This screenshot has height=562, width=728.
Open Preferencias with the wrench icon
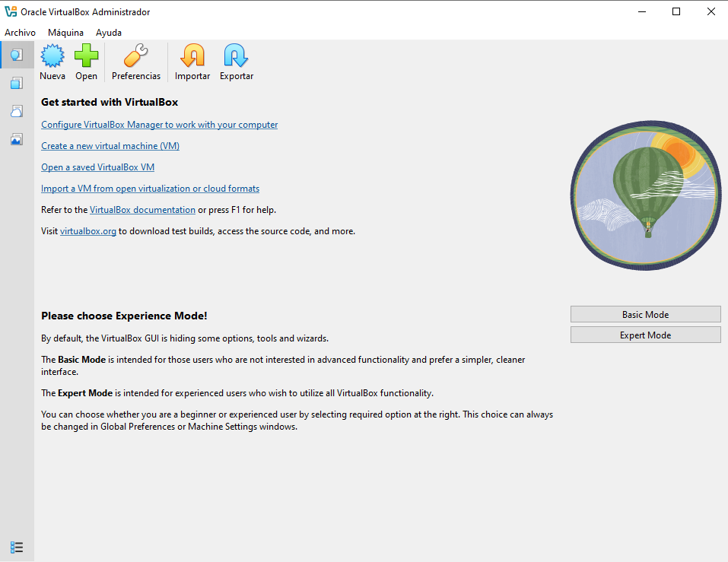[136, 57]
